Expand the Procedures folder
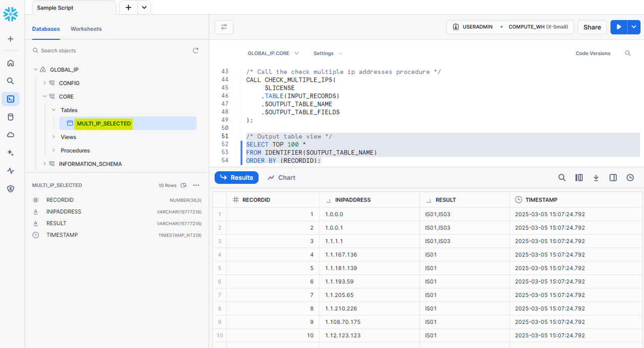This screenshot has width=644, height=348. [54, 151]
